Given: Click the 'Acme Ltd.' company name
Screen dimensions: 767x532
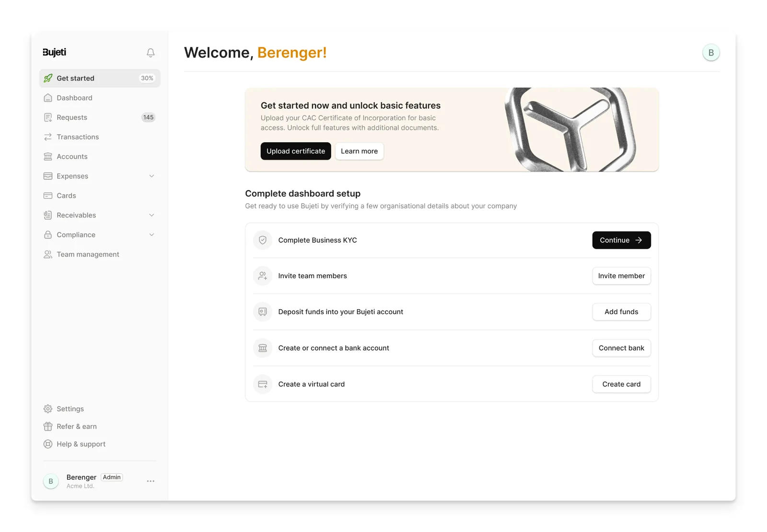Looking at the screenshot, I should click(81, 486).
